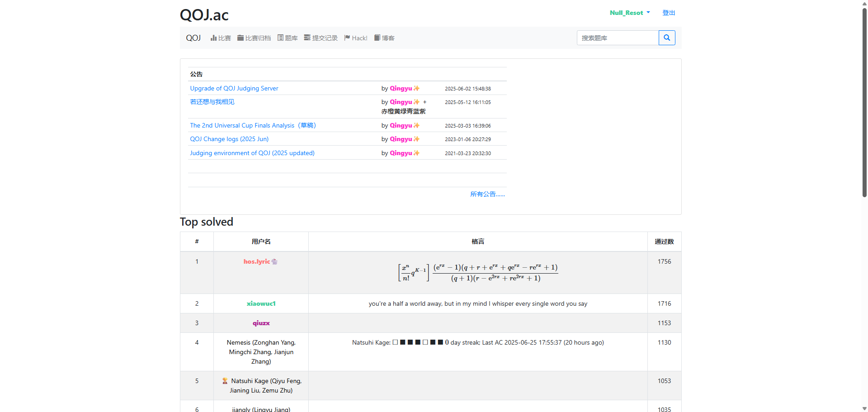The width and height of the screenshot is (868, 412).
Task: Click the badge icon next to hos.lyric
Action: pos(274,261)
